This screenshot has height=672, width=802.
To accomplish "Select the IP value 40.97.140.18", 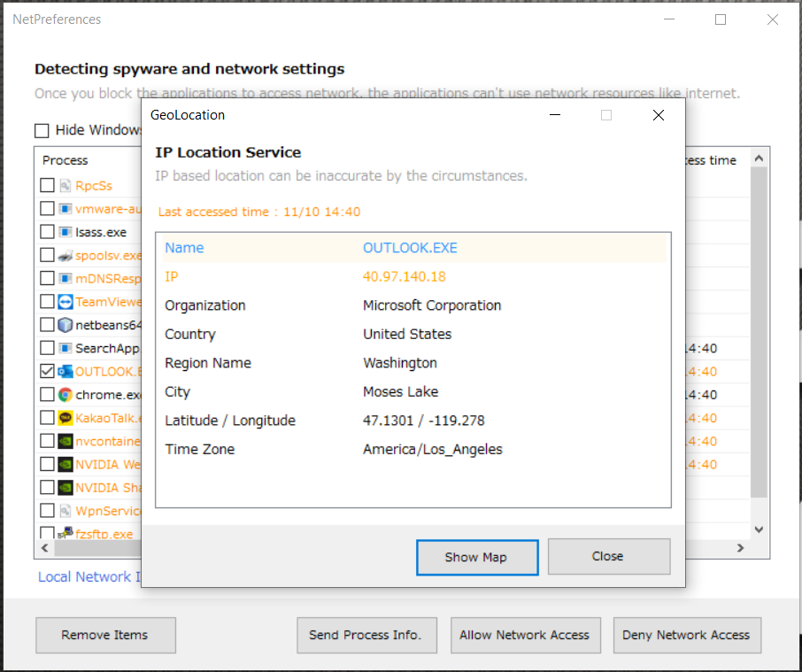I will (x=404, y=277).
